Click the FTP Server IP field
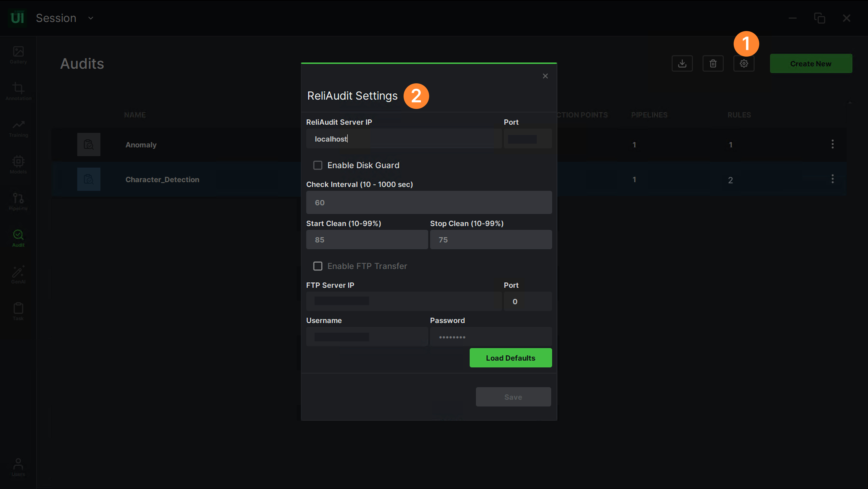 404,301
